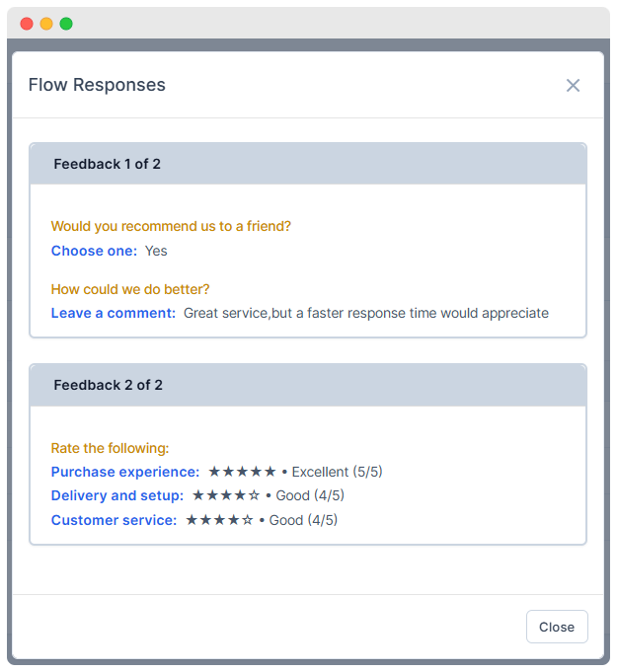Click the Rate the following heading
The height and width of the screenshot is (672, 617).
[x=110, y=448]
